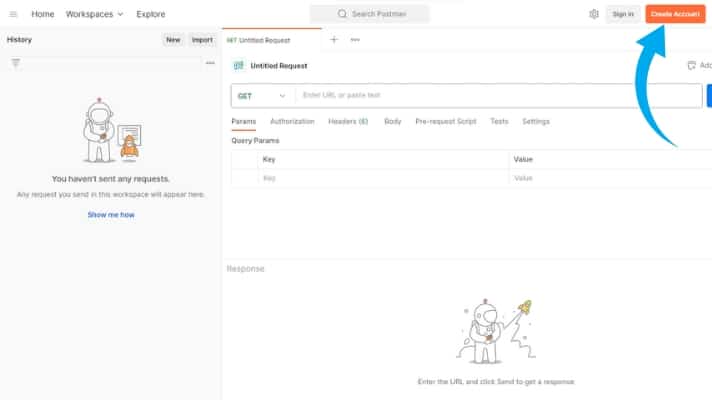
Task: Open the tab bar more options
Action: click(355, 40)
